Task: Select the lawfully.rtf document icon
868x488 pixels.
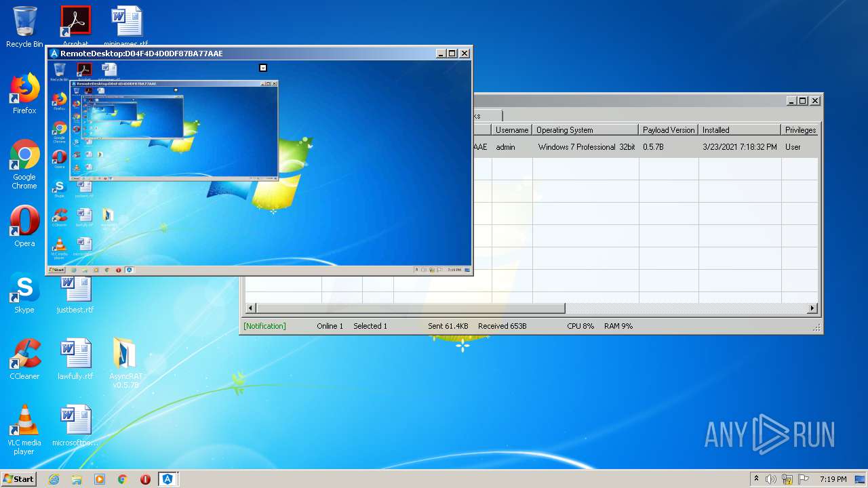Action: [x=75, y=359]
